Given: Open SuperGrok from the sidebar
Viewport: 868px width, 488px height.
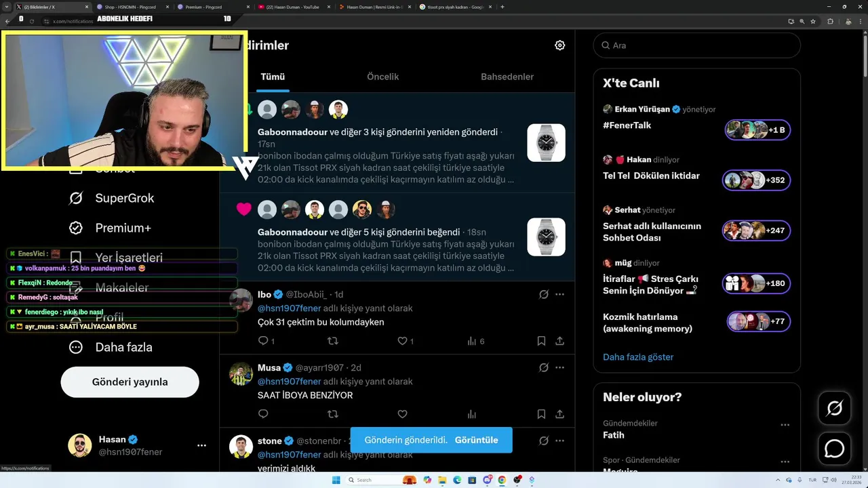Looking at the screenshot, I should pyautogui.click(x=111, y=198).
